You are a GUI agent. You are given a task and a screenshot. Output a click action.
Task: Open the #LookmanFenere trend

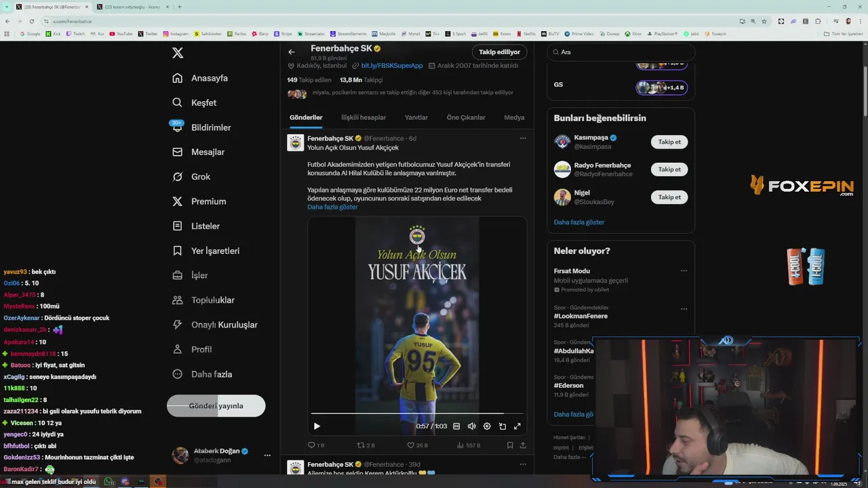point(580,316)
